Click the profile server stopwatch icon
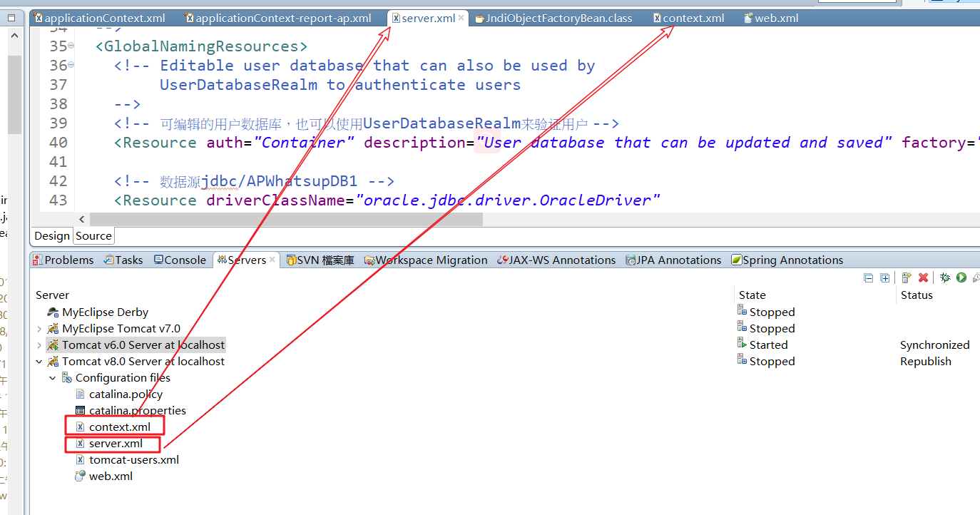 976,277
